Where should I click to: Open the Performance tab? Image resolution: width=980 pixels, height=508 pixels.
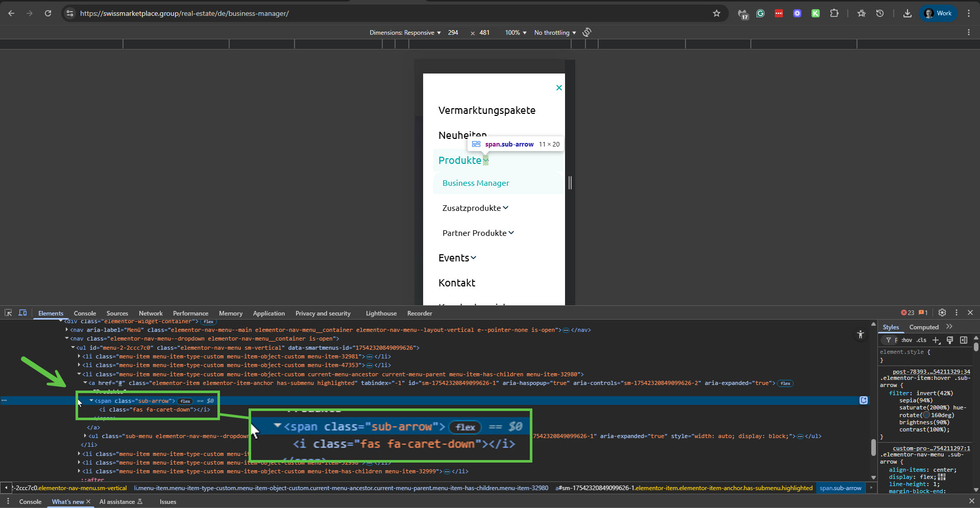click(x=190, y=313)
